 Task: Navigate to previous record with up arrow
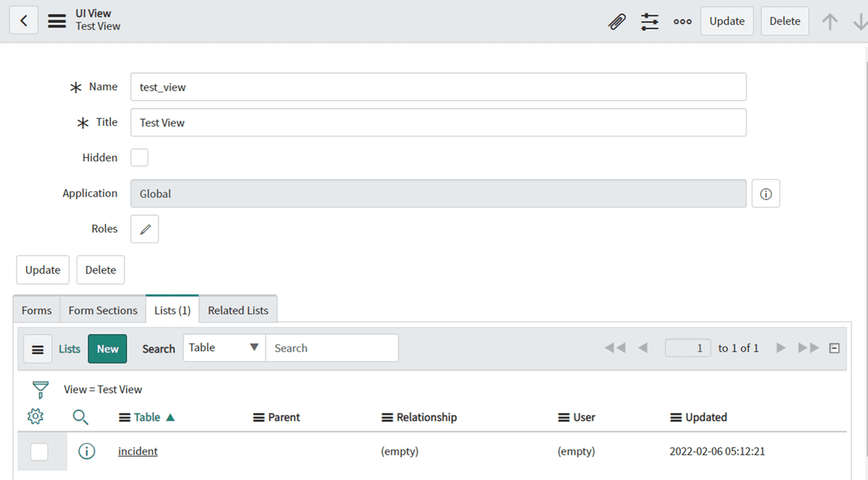[830, 21]
